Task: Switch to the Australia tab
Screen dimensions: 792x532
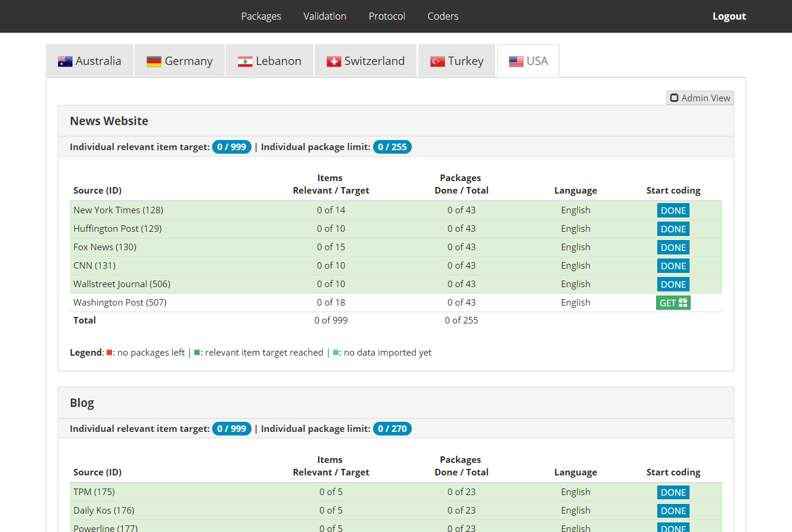Action: coord(89,61)
